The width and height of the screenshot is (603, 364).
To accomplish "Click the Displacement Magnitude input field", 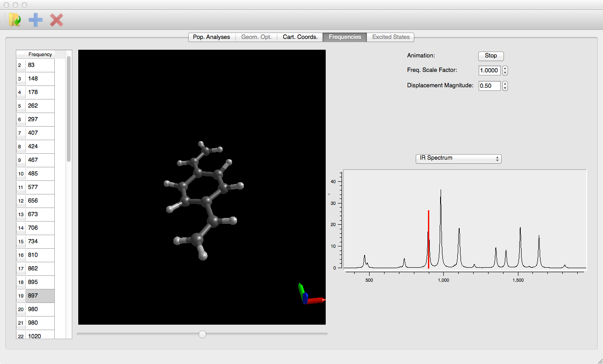I will (489, 86).
